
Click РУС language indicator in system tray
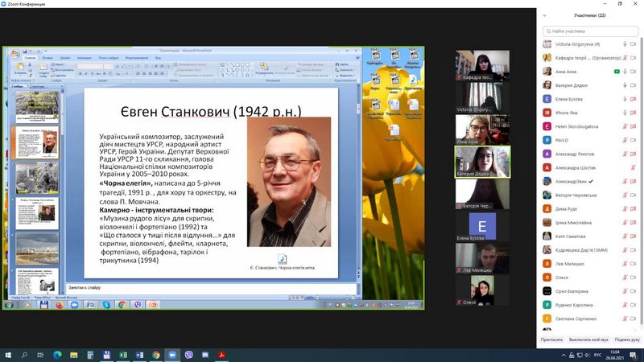(x=597, y=355)
